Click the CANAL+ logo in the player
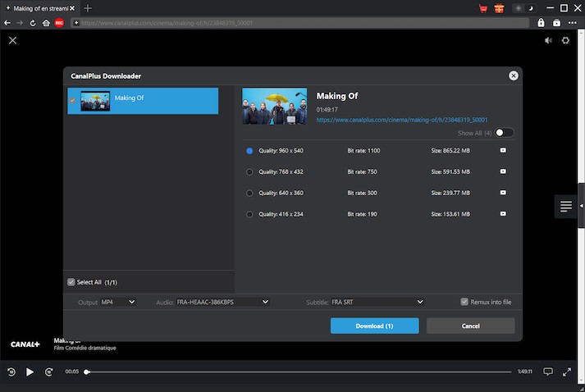This screenshot has width=585, height=392. point(25,344)
